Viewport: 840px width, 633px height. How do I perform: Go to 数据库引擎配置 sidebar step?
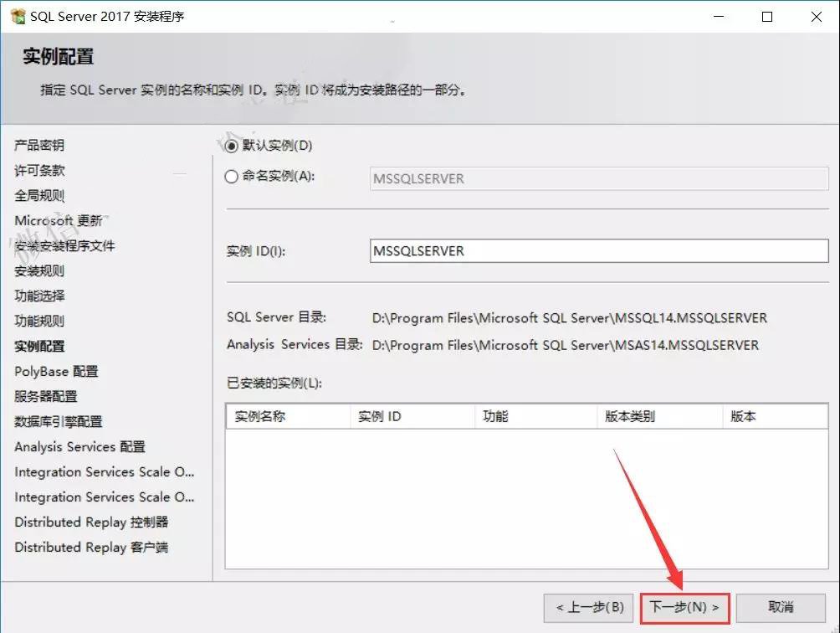click(x=58, y=422)
